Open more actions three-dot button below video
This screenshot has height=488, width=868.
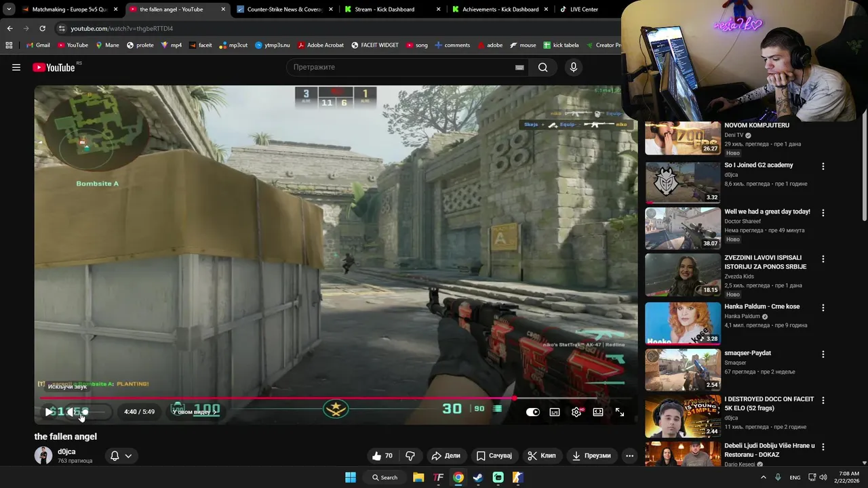629,455
